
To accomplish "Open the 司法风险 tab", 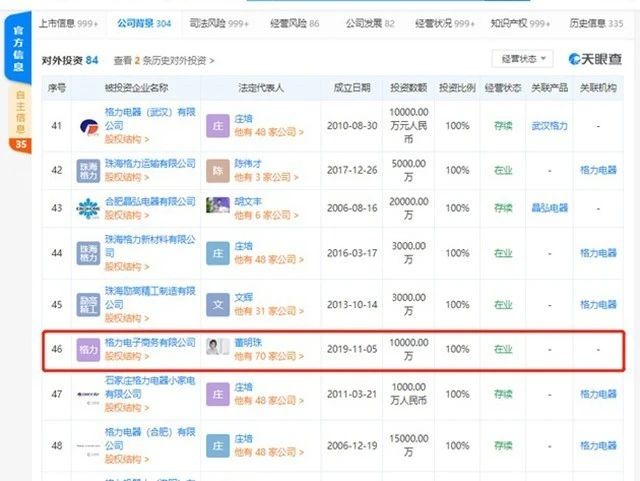I will [x=219, y=23].
